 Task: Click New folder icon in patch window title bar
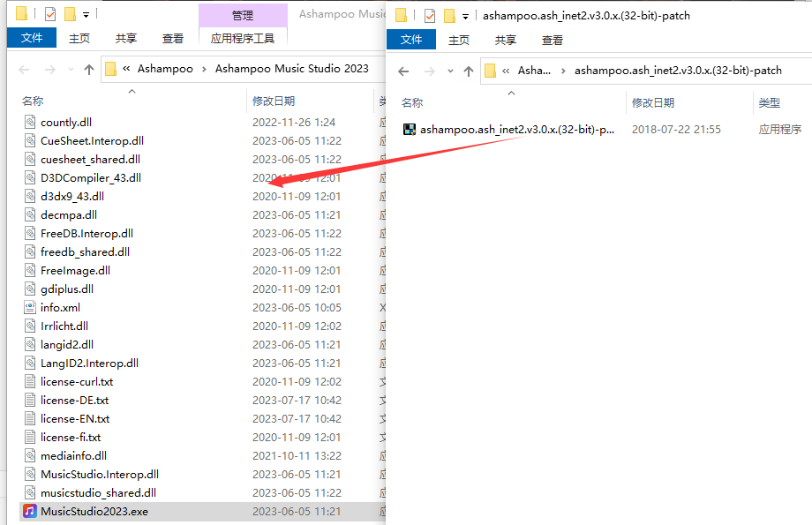pyautogui.click(x=449, y=16)
